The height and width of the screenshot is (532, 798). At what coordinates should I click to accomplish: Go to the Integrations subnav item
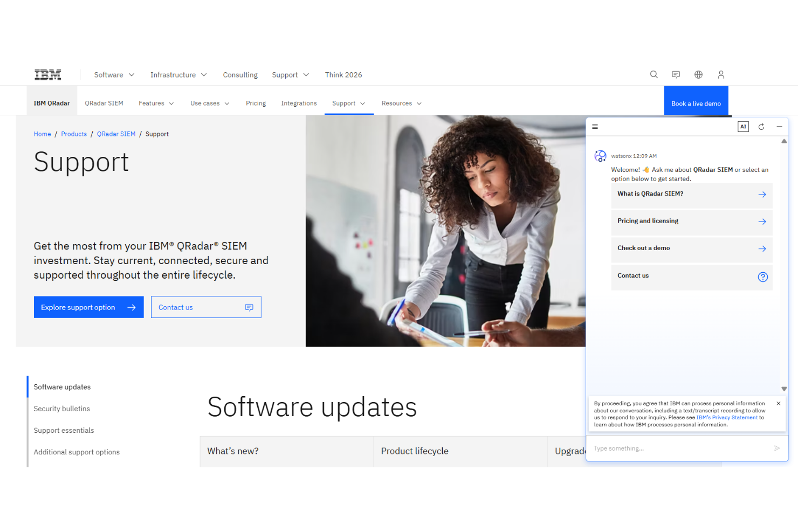coord(299,103)
